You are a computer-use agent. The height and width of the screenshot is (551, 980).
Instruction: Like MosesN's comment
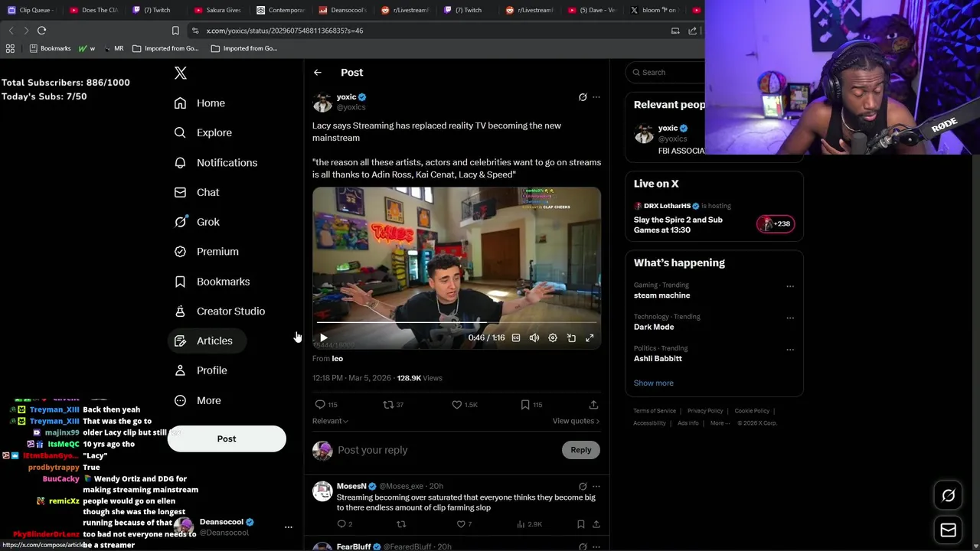click(x=461, y=524)
